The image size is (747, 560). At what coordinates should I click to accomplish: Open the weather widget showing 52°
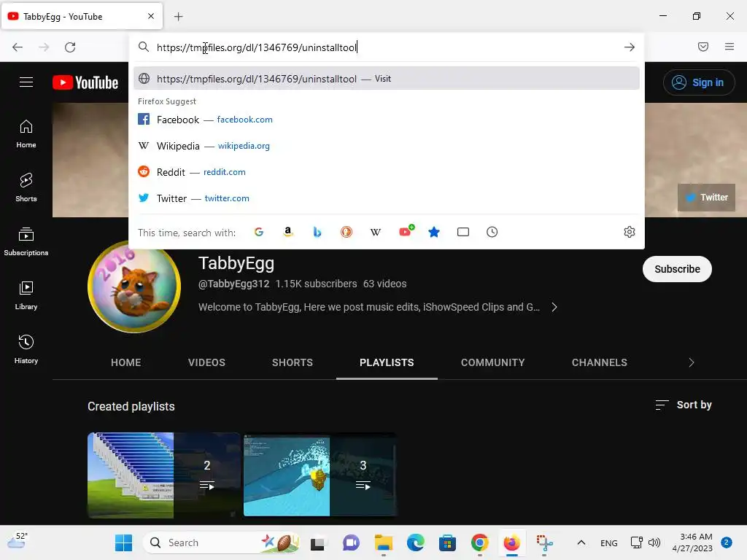(x=18, y=542)
